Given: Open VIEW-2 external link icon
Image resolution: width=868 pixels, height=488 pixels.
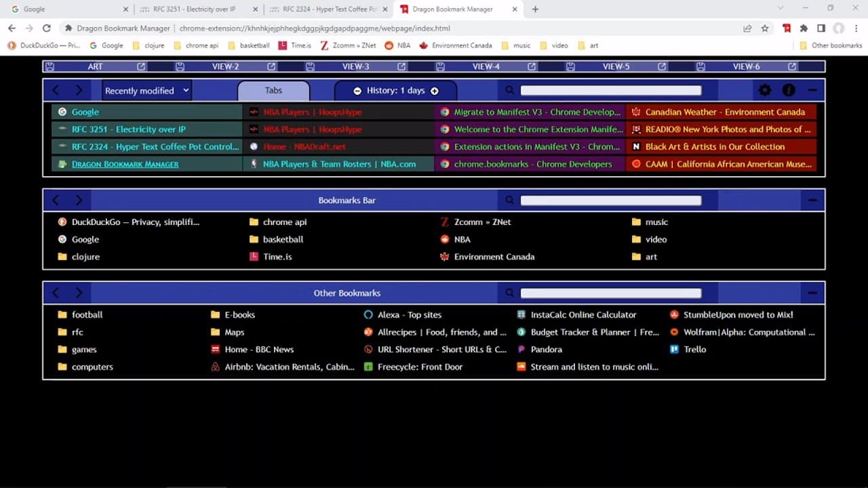Looking at the screenshot, I should point(271,66).
